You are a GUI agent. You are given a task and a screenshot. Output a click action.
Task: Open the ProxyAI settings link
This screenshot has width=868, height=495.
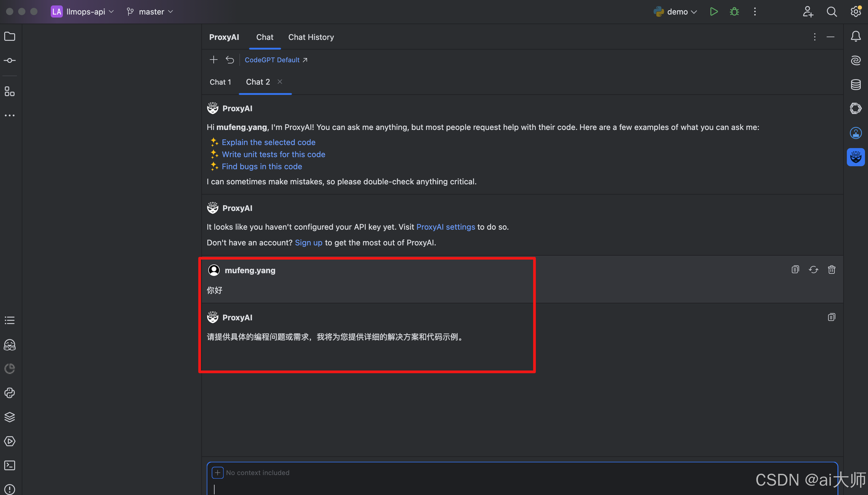pos(445,227)
